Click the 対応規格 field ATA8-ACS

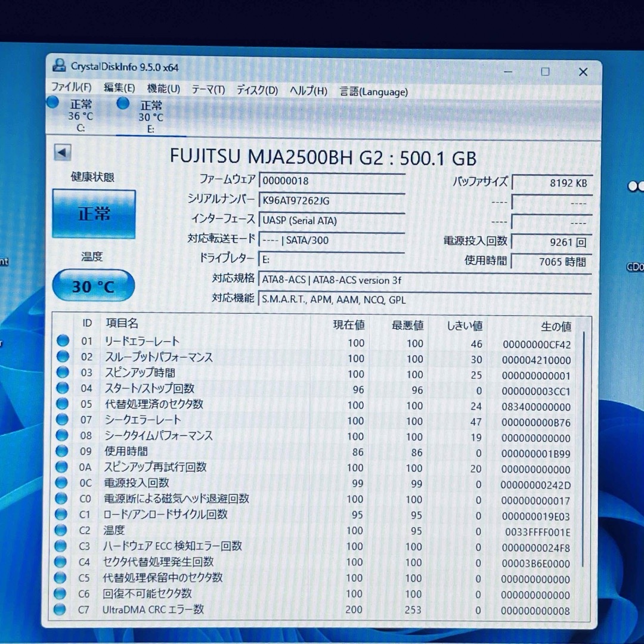[x=425, y=280]
